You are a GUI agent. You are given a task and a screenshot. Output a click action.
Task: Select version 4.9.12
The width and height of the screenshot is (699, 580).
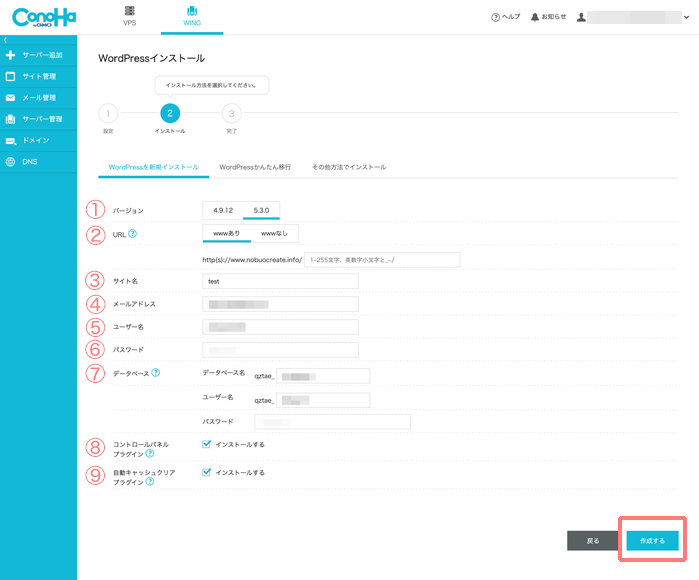[x=223, y=210]
